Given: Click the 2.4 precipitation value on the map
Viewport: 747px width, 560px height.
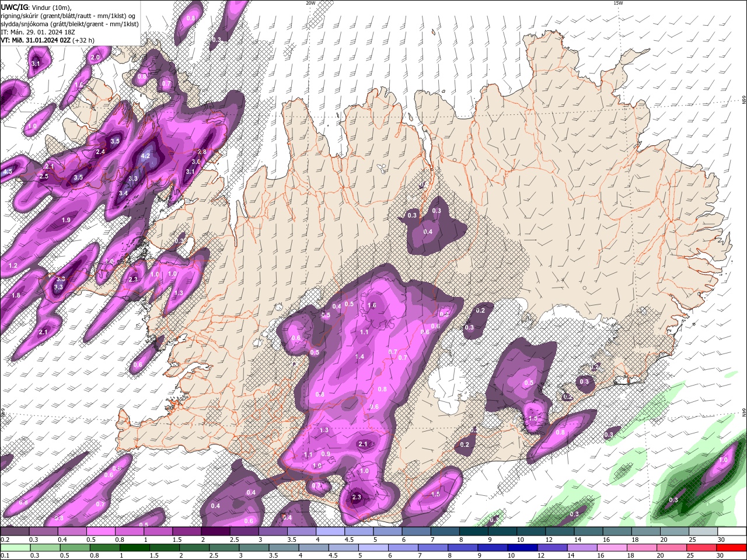Looking at the screenshot, I should tap(100, 152).
